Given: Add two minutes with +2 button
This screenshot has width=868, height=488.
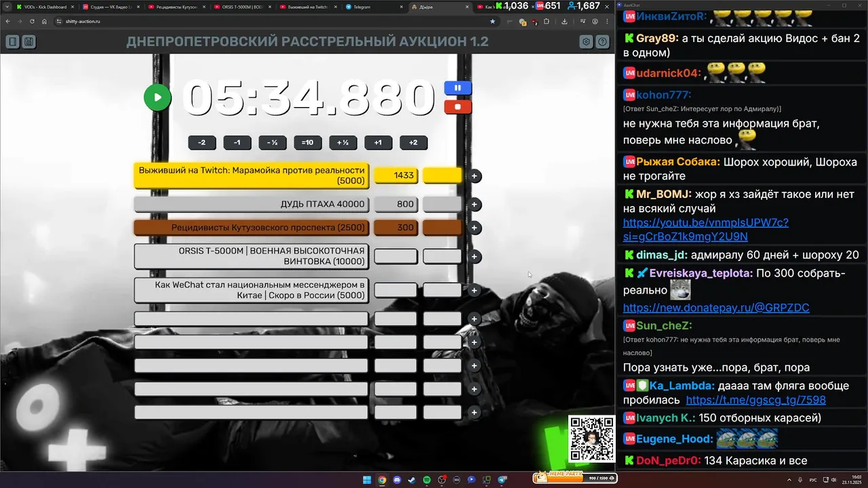Looking at the screenshot, I should point(414,143).
